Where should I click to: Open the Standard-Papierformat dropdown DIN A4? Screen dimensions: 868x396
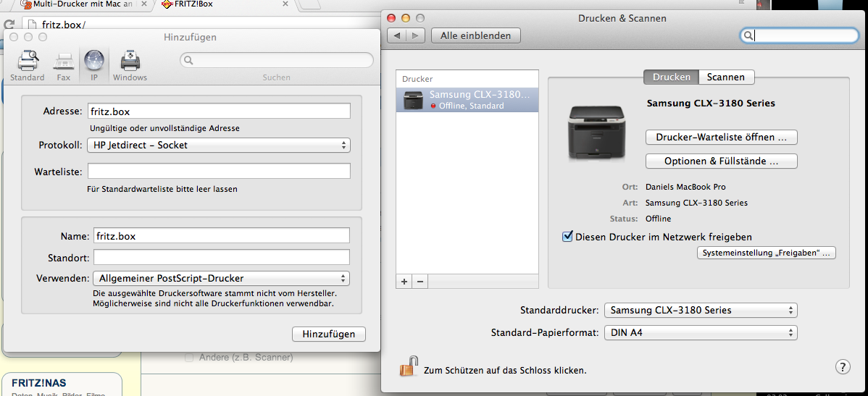point(701,333)
